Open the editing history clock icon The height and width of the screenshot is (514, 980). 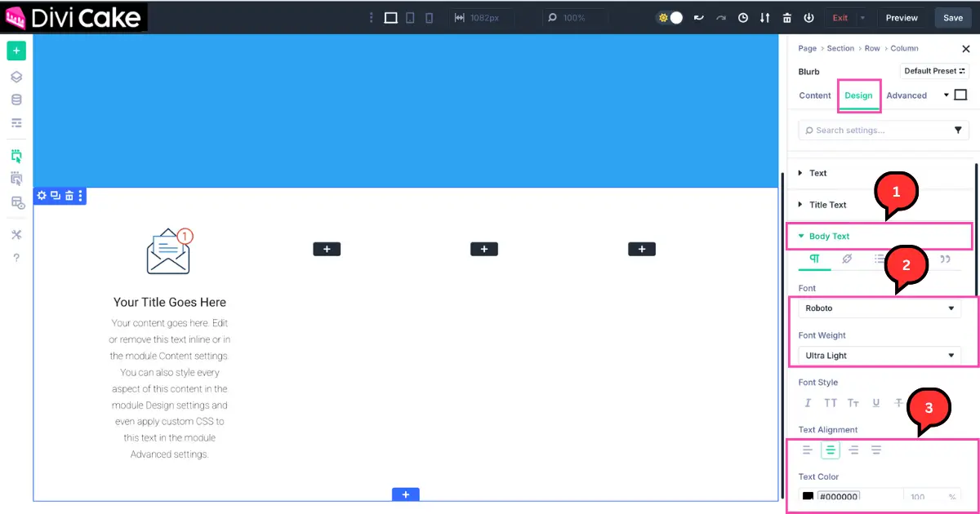(x=743, y=18)
